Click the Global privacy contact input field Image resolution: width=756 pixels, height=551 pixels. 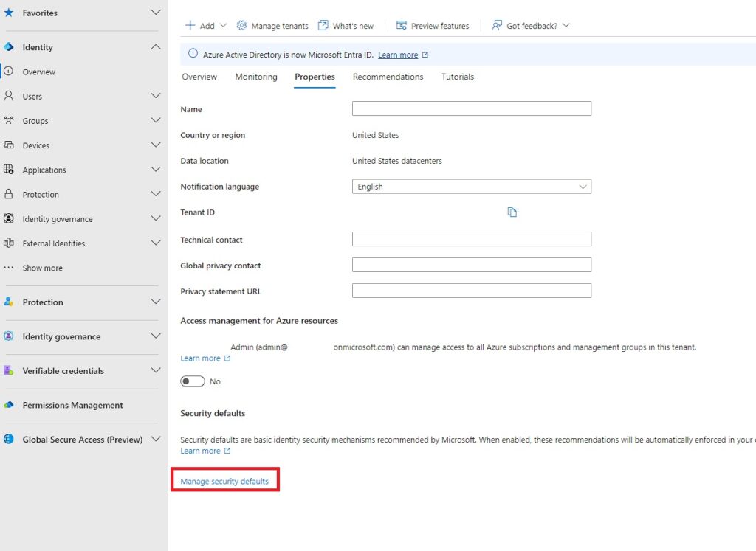(472, 265)
